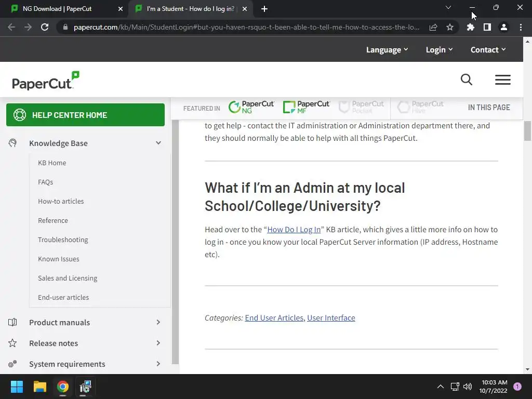Click the Chrome taskbar icon
Screen dimensions: 532x399
(x=63, y=387)
